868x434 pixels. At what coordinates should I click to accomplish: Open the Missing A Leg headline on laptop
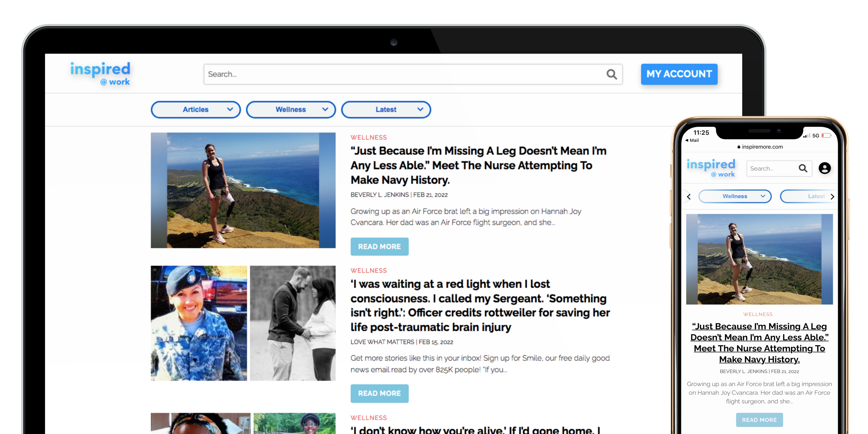click(x=478, y=165)
